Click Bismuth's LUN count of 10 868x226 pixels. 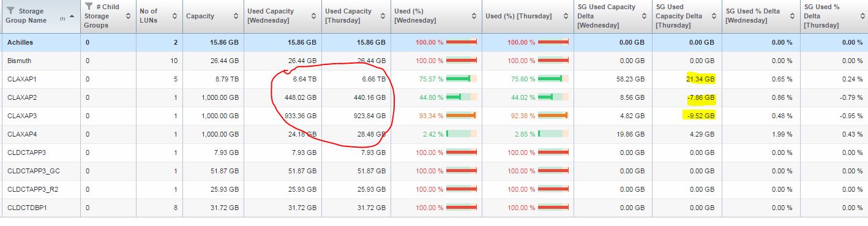pyautogui.click(x=174, y=61)
